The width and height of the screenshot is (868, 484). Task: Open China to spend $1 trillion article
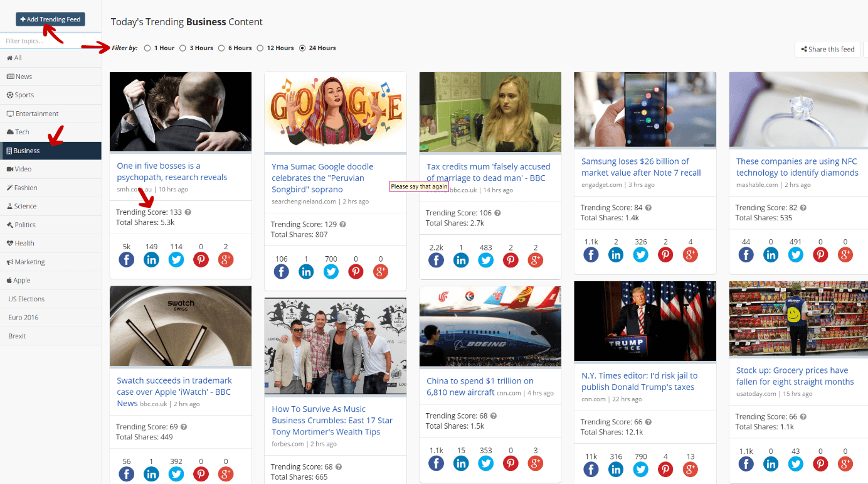tap(480, 386)
